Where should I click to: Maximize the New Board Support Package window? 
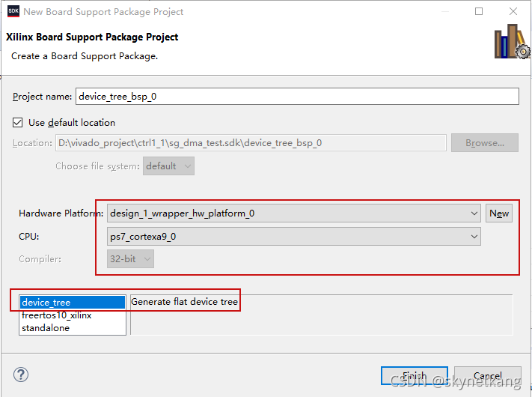pos(479,11)
